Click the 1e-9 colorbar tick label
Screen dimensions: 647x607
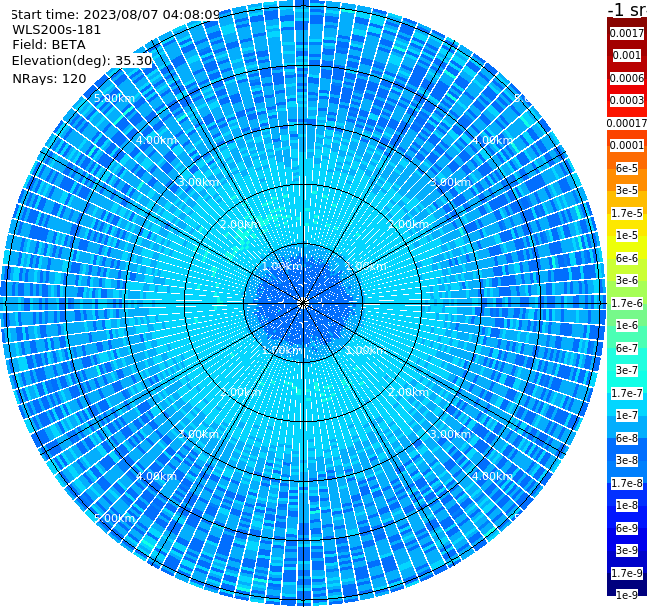pos(627,595)
